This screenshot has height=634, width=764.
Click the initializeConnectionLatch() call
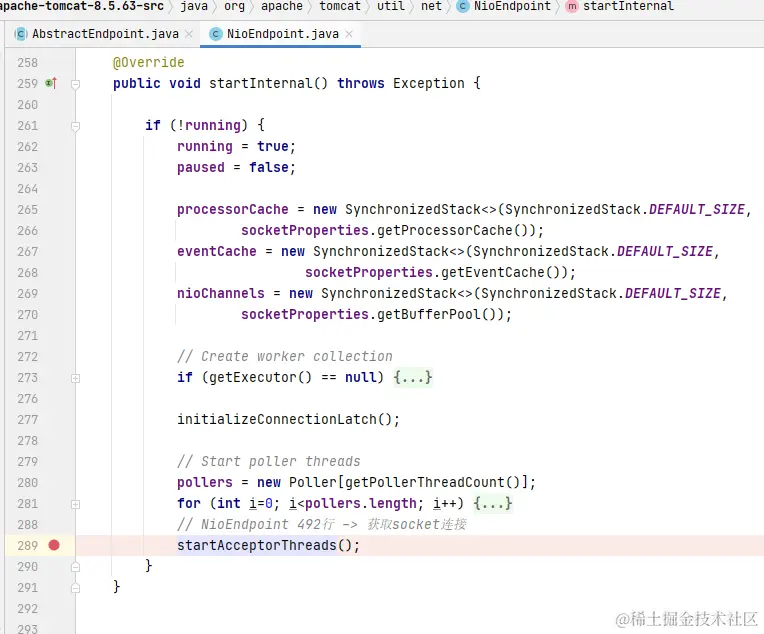point(288,419)
